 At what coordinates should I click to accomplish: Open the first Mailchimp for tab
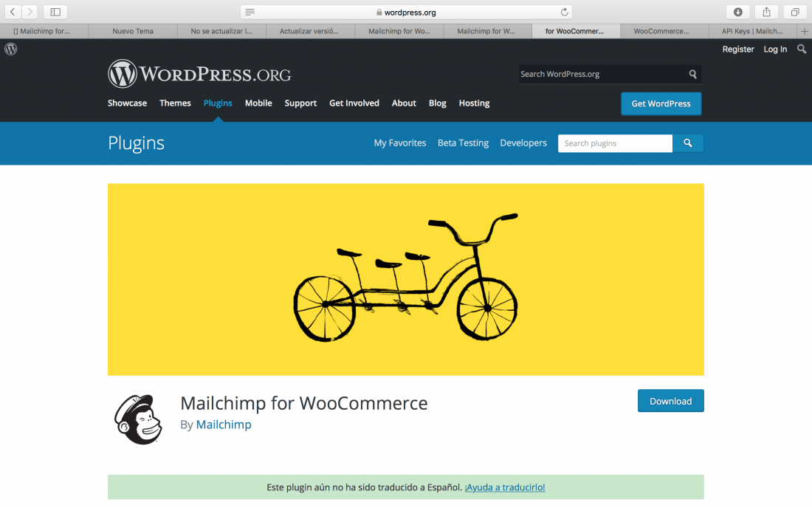[x=44, y=31]
